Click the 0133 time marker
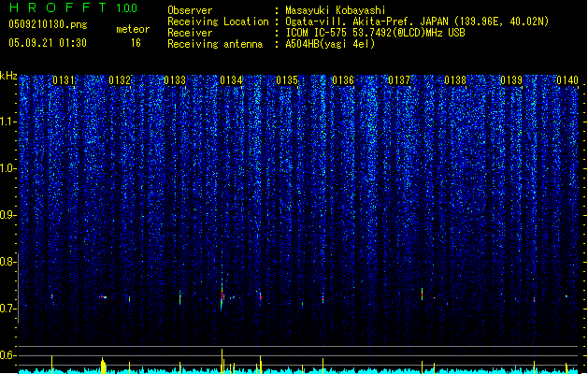 [175, 80]
